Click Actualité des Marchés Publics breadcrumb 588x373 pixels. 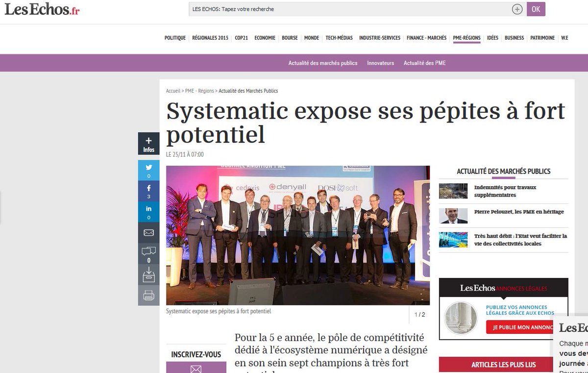pos(248,91)
